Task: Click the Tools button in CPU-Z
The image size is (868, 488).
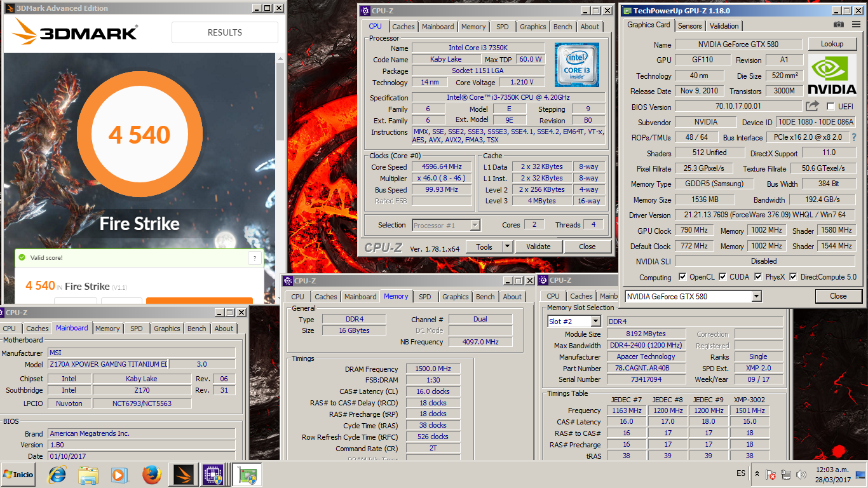Action: click(484, 247)
